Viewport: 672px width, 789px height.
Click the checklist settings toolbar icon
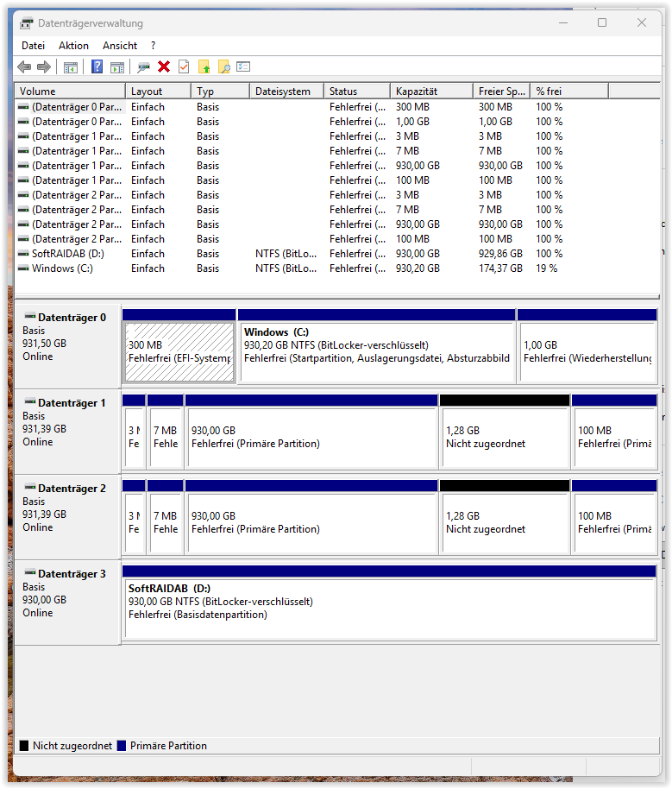coord(243,66)
